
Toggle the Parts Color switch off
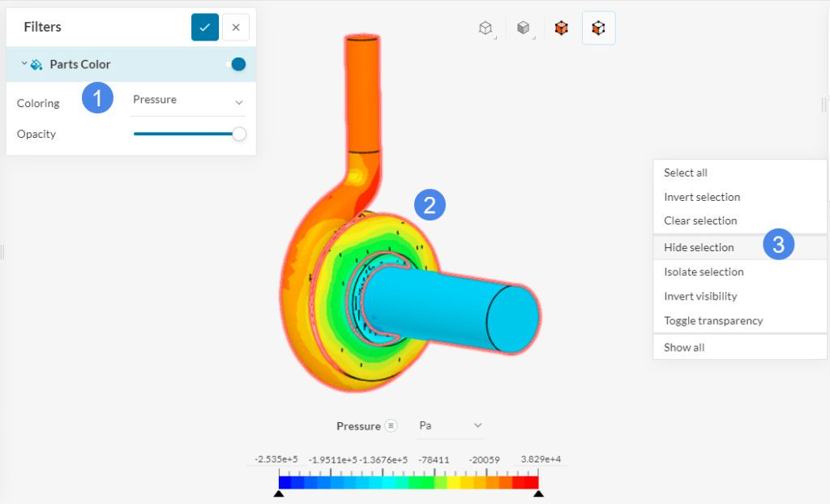(237, 64)
